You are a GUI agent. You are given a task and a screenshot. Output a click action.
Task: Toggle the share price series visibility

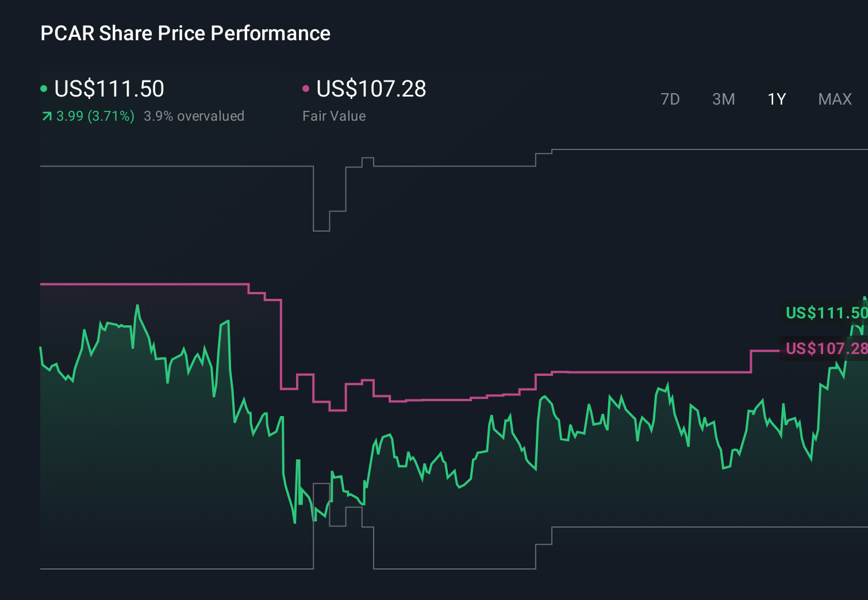[44, 89]
